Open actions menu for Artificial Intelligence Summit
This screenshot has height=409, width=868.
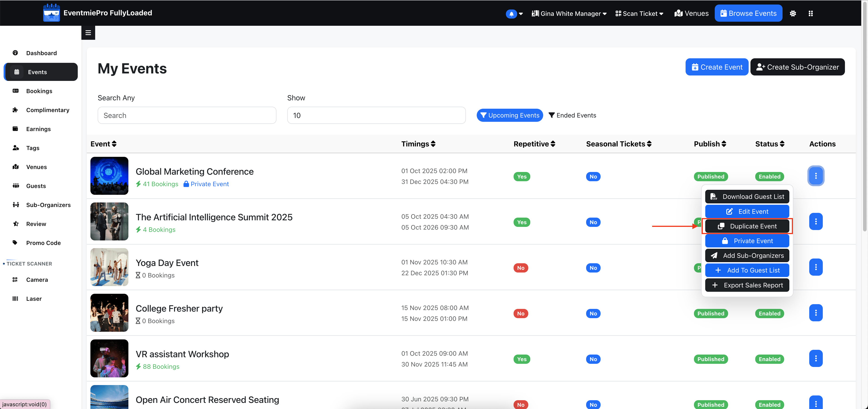click(816, 221)
